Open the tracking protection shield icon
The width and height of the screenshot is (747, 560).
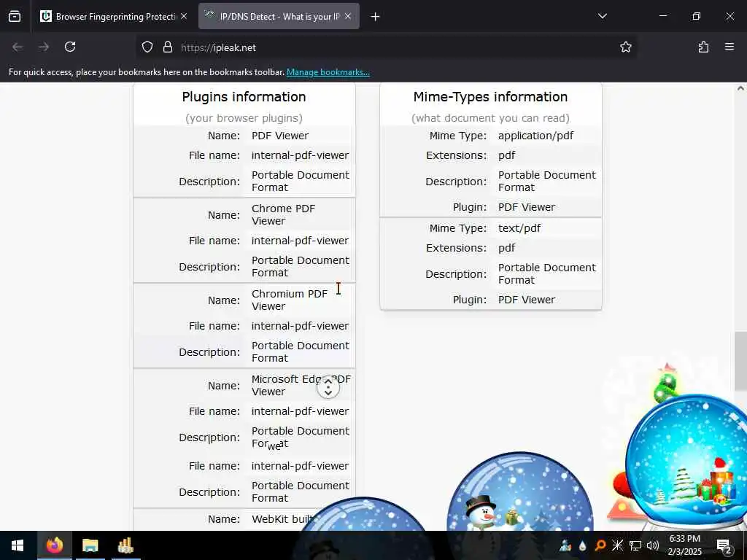pos(147,47)
